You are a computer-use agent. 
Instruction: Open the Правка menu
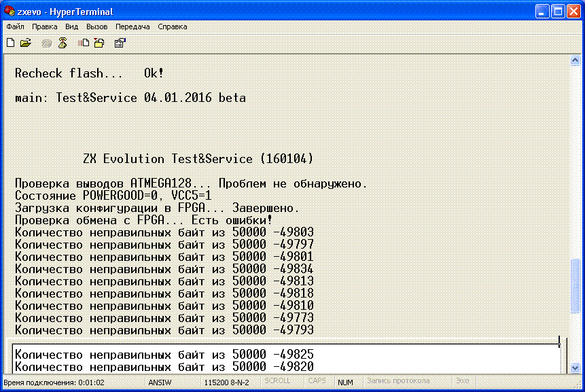(x=45, y=26)
